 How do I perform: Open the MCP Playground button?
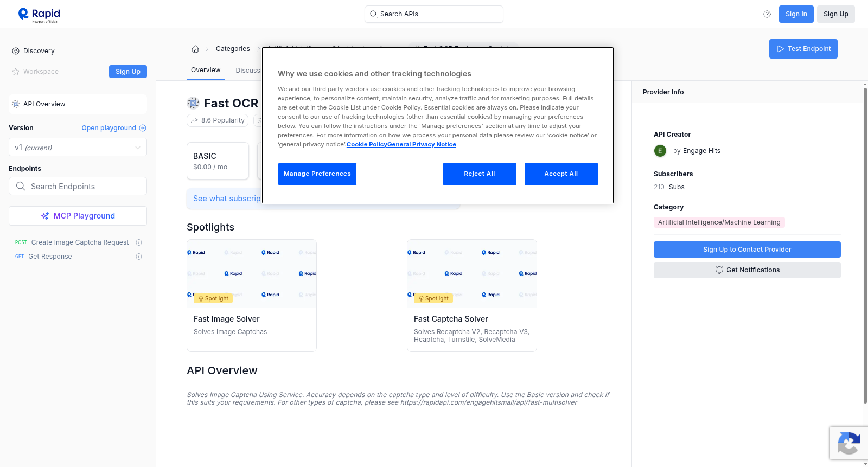(x=78, y=216)
